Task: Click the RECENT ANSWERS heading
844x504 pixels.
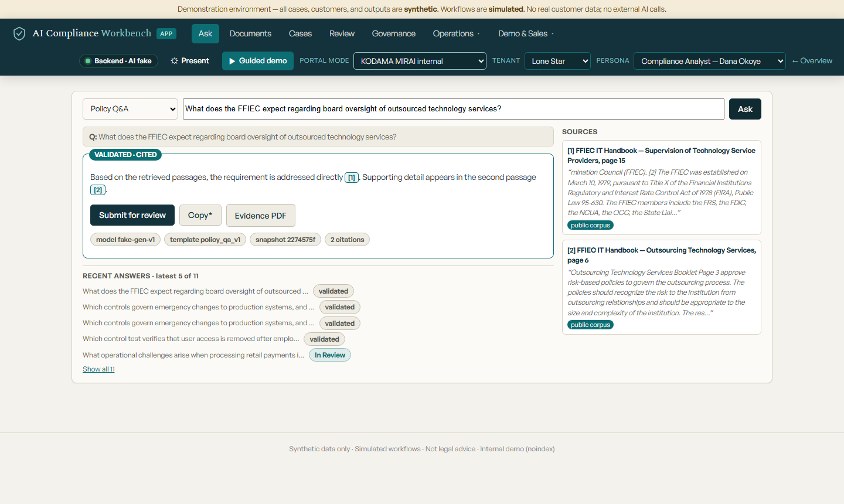Action: pyautogui.click(x=141, y=276)
